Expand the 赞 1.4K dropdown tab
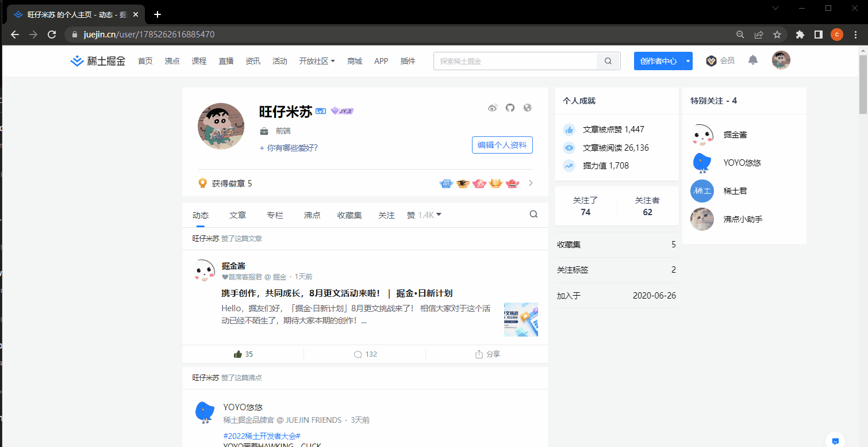 point(424,215)
